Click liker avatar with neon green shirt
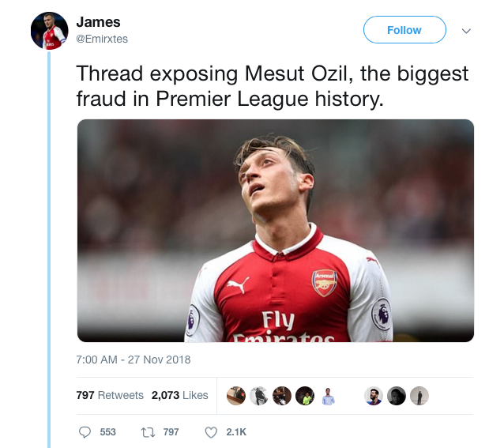 305,396
